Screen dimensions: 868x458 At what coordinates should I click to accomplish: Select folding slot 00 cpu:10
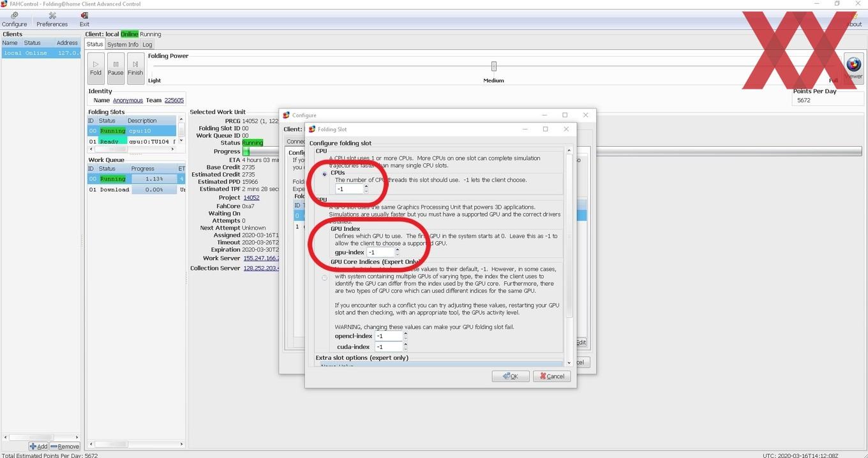point(131,131)
